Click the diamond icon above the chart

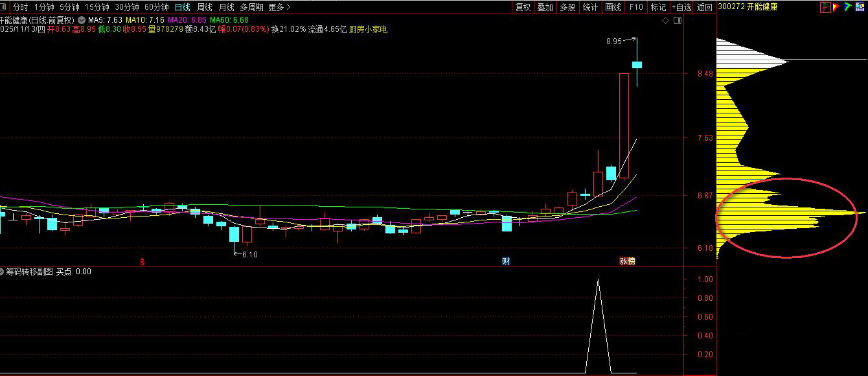665,21
